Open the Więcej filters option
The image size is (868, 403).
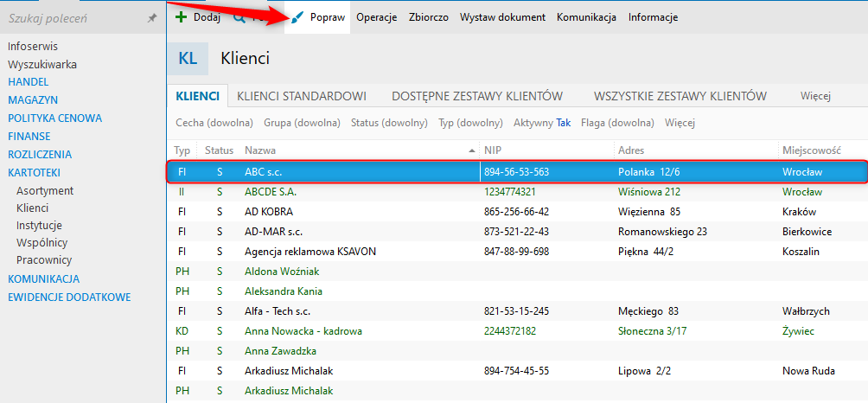pyautogui.click(x=680, y=123)
